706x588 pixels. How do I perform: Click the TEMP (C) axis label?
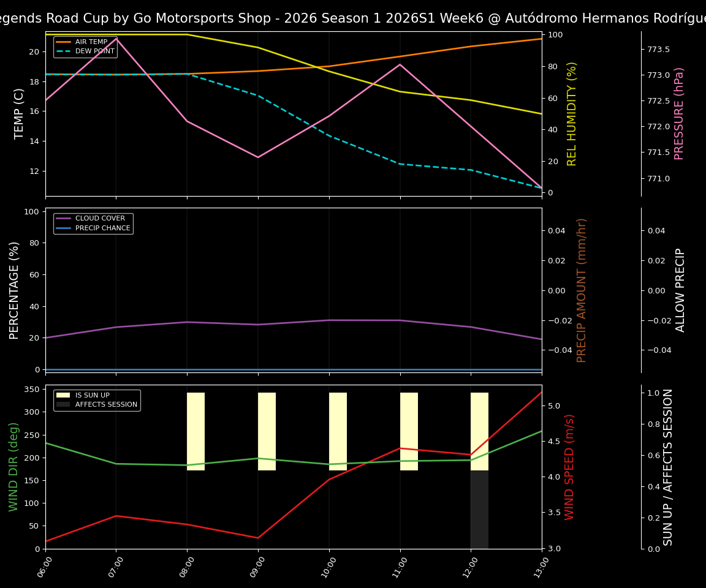point(18,113)
